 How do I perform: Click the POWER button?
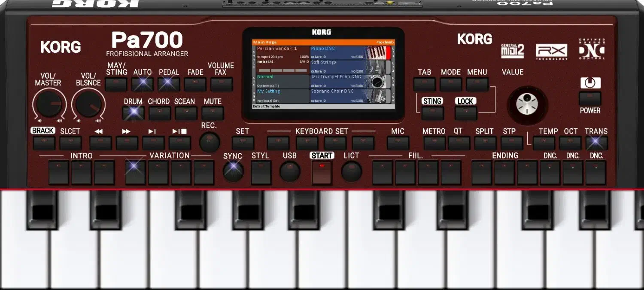point(590,98)
